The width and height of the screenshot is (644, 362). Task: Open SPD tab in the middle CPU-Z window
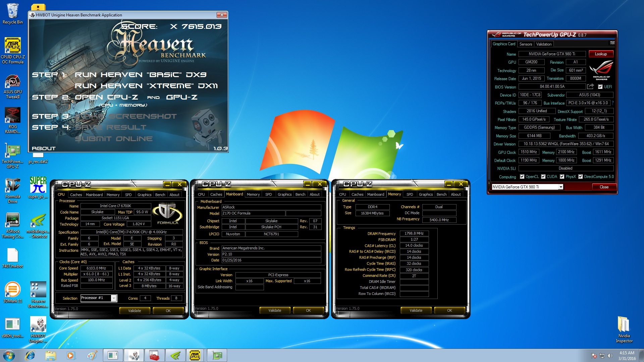click(x=268, y=194)
